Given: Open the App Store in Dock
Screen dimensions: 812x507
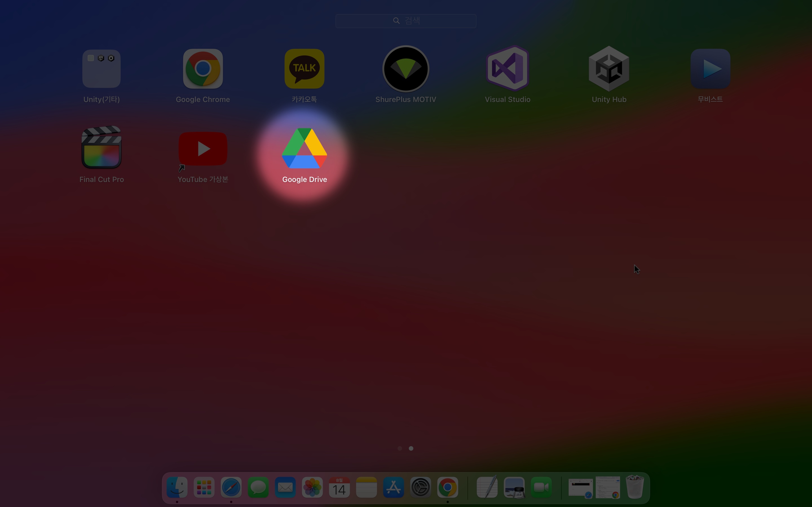Looking at the screenshot, I should point(393,487).
